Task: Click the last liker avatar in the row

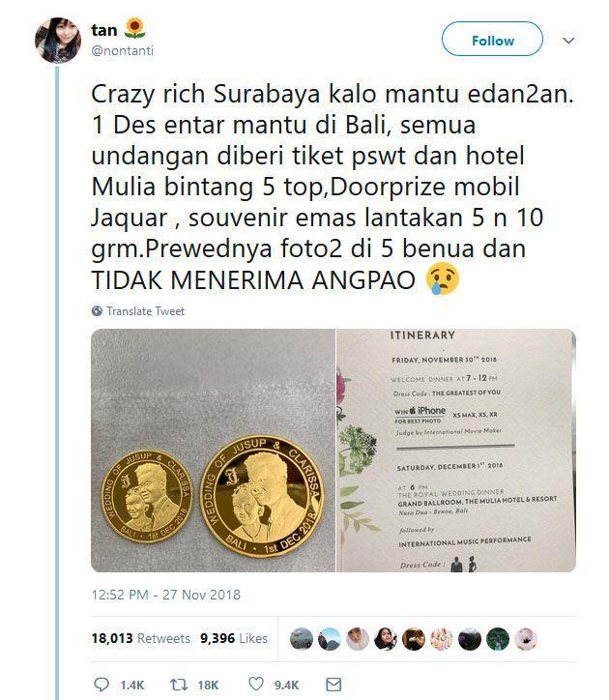Action: click(526, 639)
